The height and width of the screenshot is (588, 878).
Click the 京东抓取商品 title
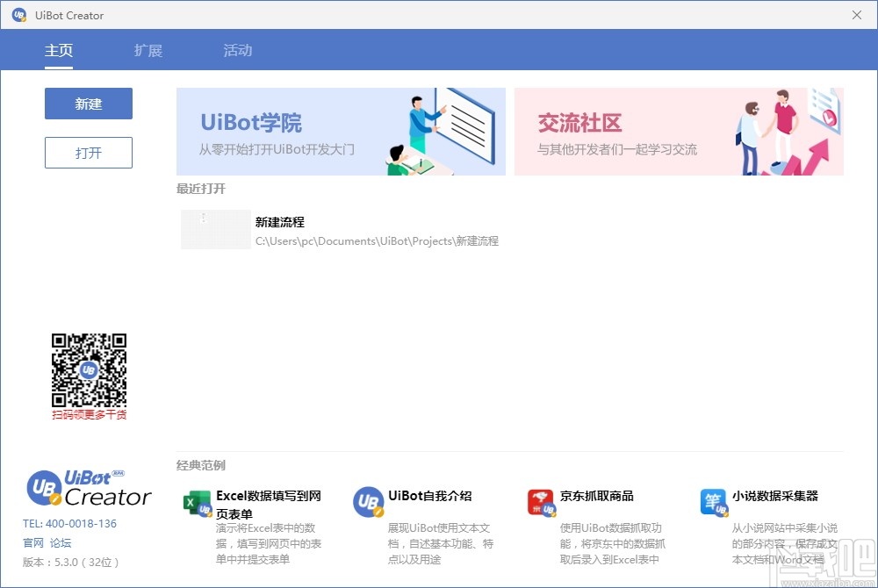(597, 496)
